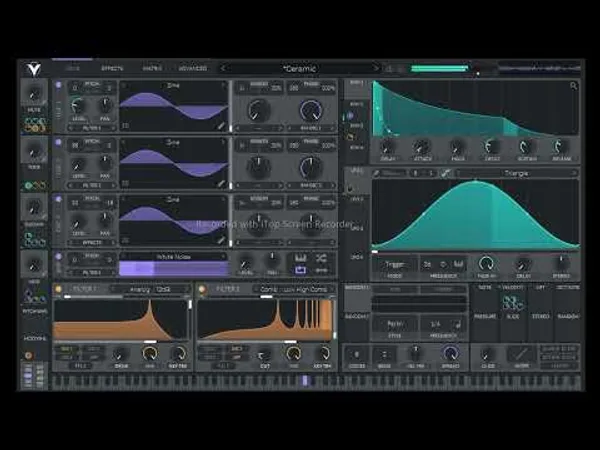Switch to the Voice tab
This screenshot has width=600, height=450.
[73, 68]
